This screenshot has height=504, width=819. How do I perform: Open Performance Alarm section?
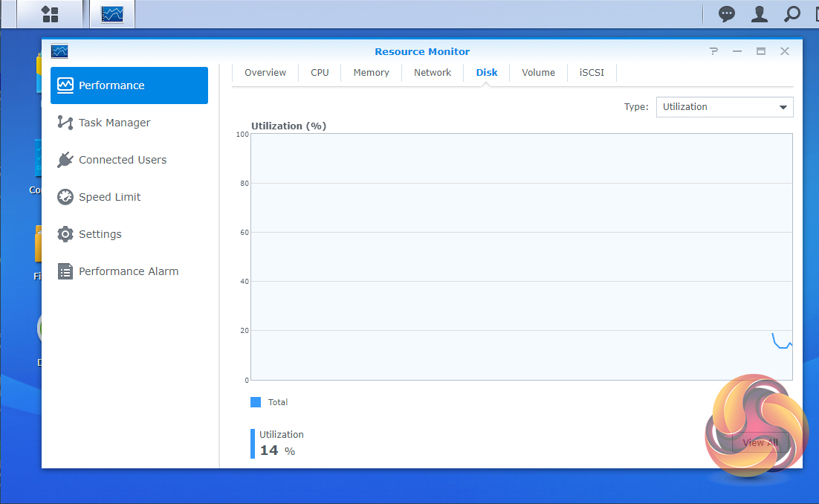[x=129, y=271]
